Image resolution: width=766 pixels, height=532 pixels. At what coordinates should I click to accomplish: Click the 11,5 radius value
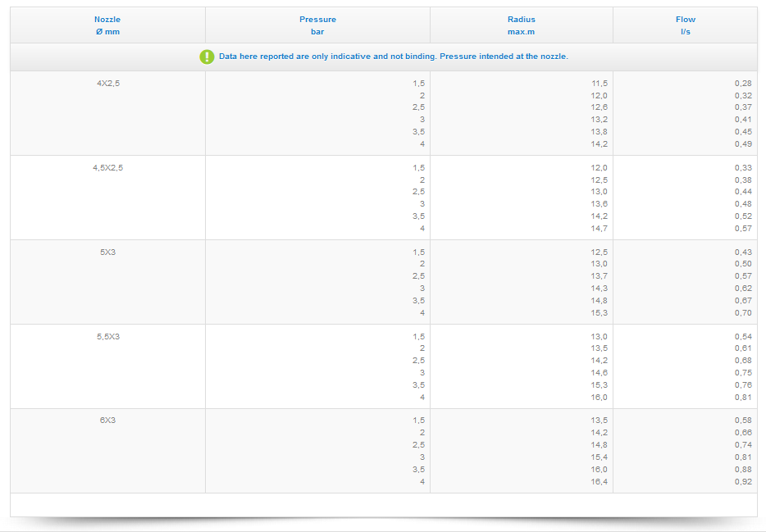pos(599,84)
